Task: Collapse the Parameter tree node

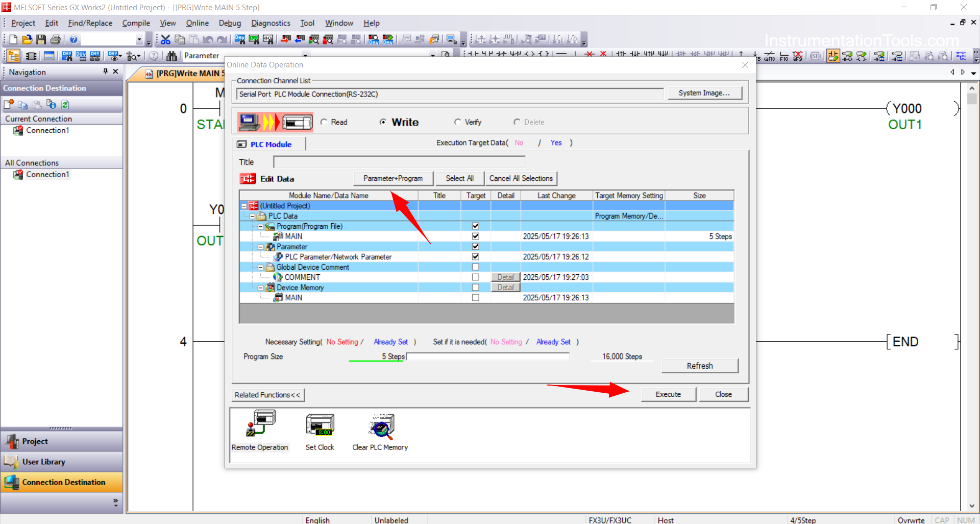Action: pos(260,247)
